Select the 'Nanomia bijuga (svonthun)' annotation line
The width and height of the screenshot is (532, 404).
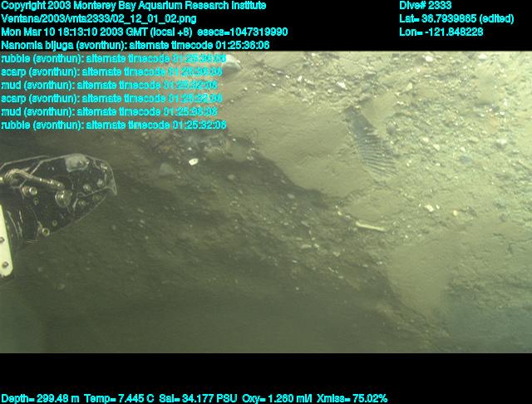[135, 45]
